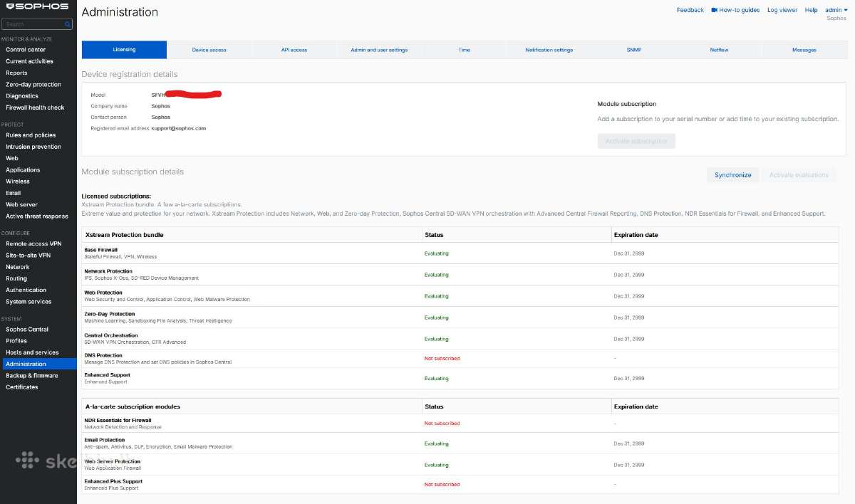Click the Activate subscription button
855x504 pixels.
[x=636, y=141]
